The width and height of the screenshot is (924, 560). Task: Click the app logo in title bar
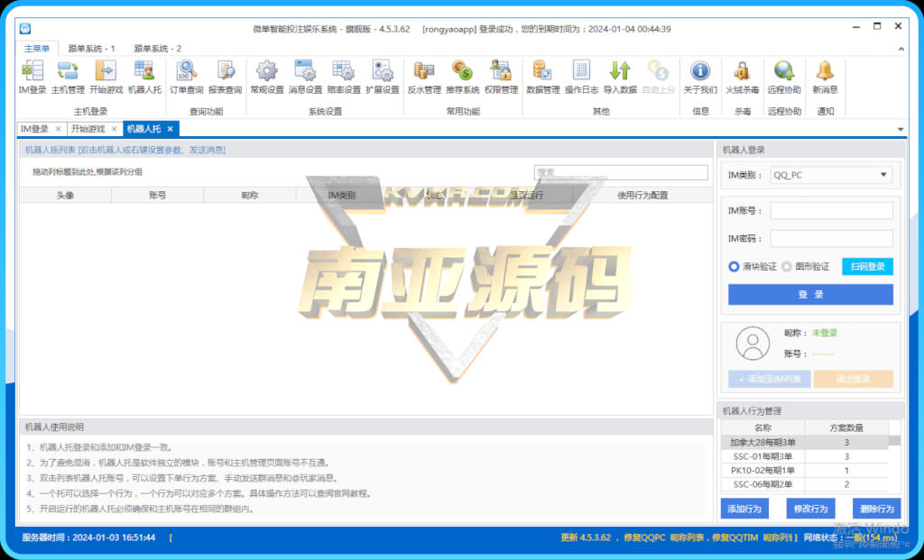[25, 28]
